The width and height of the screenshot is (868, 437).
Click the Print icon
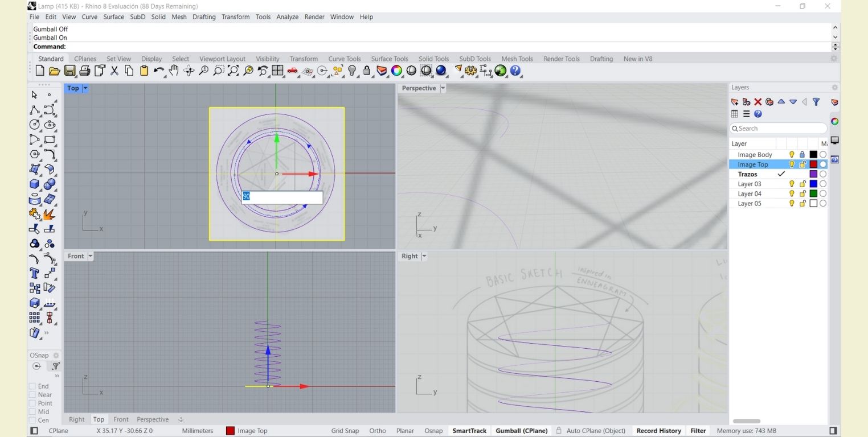(x=84, y=71)
